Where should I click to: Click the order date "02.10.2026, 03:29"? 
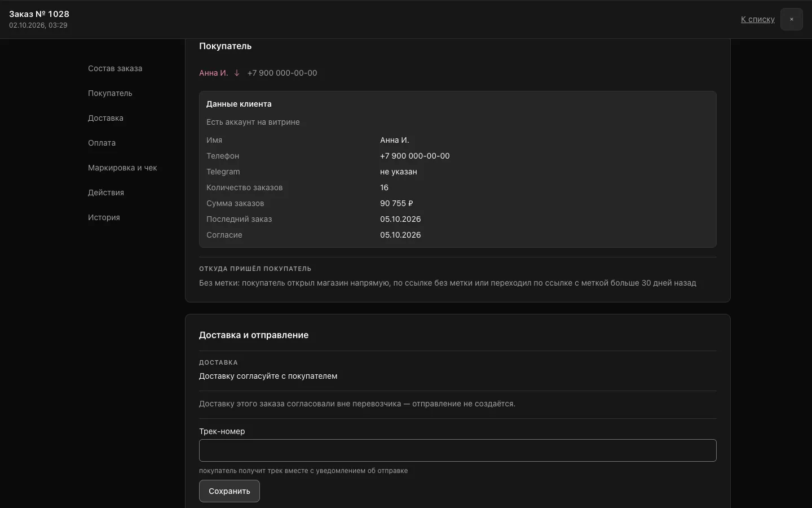pos(38,25)
